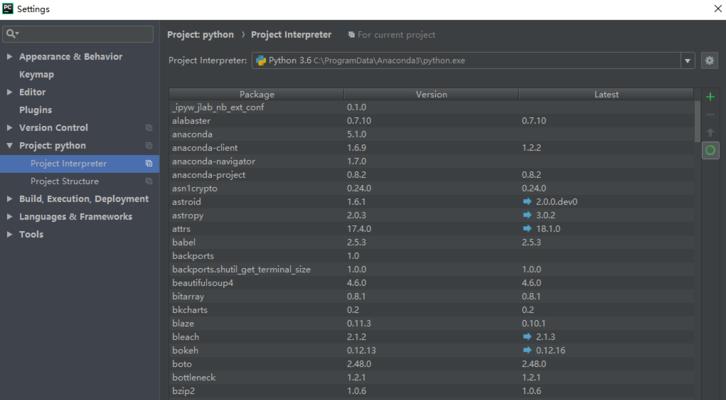The width and height of the screenshot is (726, 400).
Task: Select backports.shutil_get_terminal_size package row
Action: (x=432, y=269)
